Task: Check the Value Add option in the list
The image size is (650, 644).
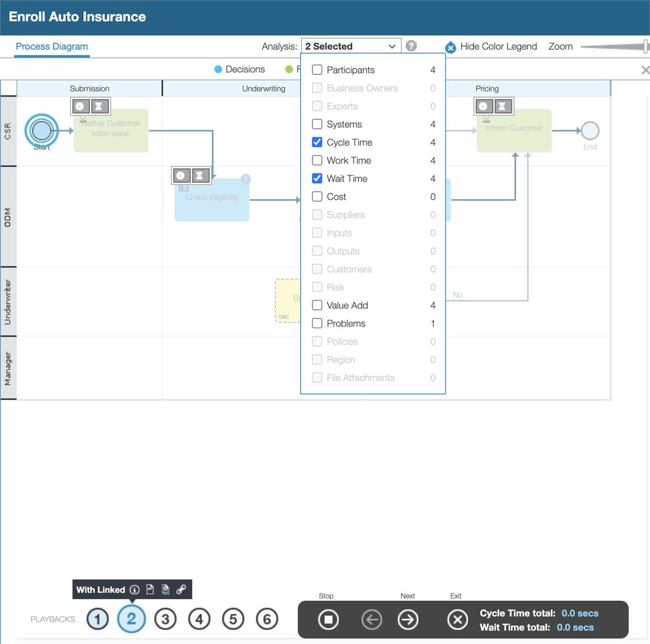Action: [317, 305]
